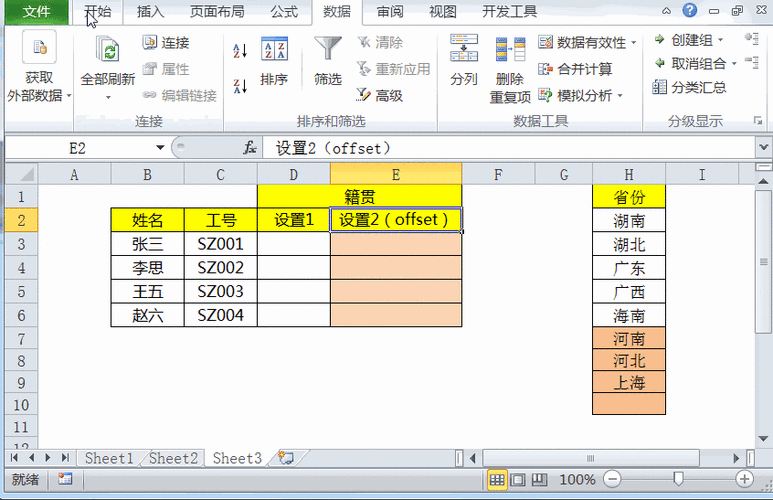Expand the 数据有效性 dropdown arrow

[x=633, y=43]
